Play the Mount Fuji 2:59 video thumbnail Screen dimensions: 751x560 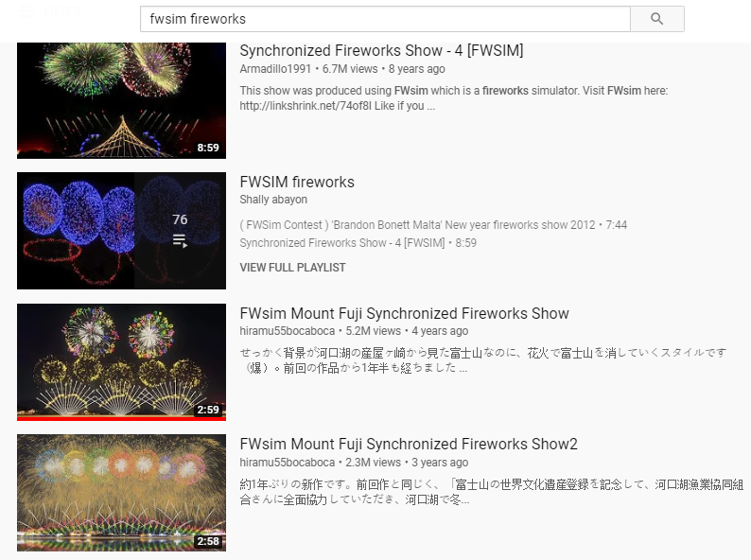click(x=121, y=360)
